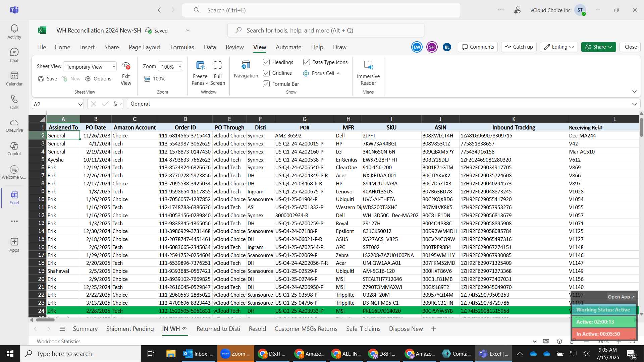The image size is (644, 362).
Task: Open the File menu
Action: [42, 47]
